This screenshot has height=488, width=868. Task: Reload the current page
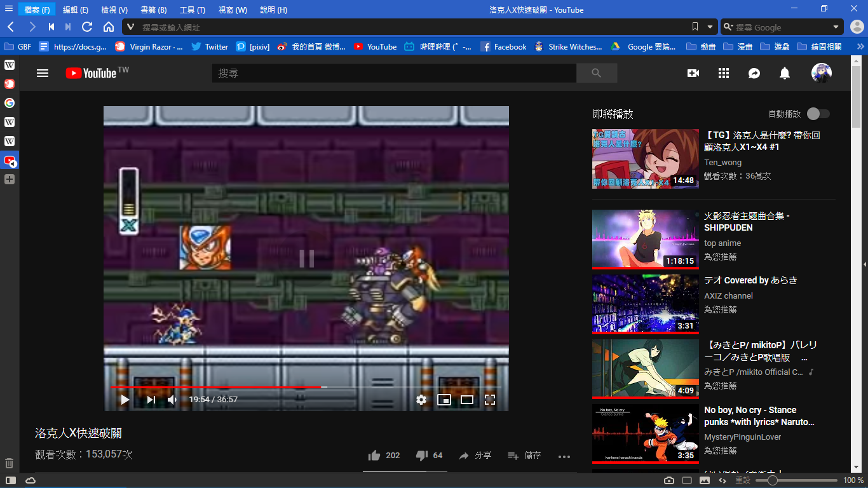88,27
